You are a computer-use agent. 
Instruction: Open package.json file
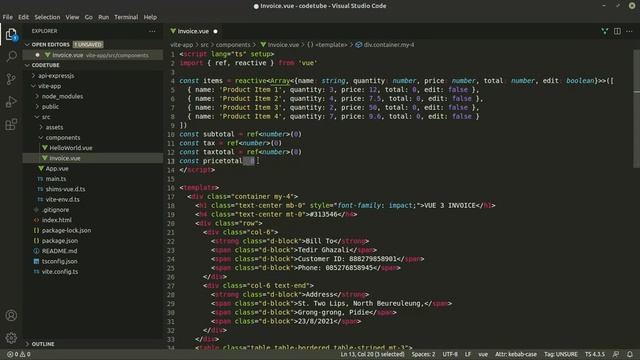click(x=60, y=241)
